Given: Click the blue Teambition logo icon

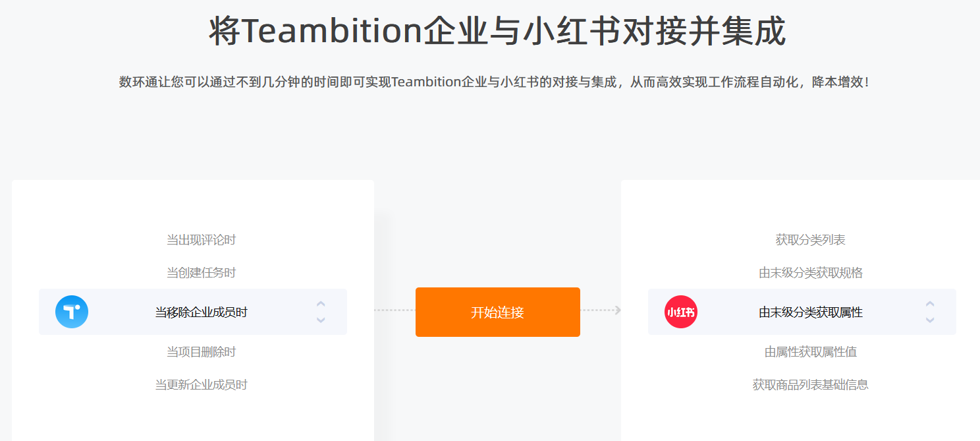Looking at the screenshot, I should pos(72,312).
